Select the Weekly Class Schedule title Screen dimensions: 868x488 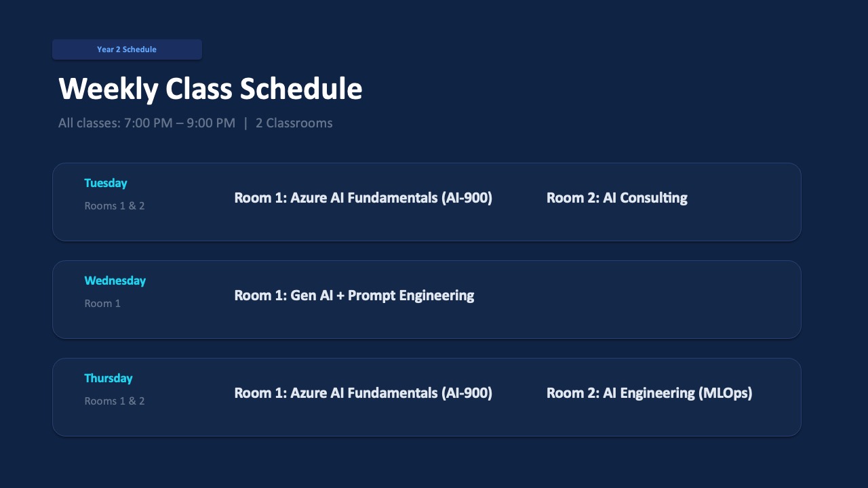point(210,89)
